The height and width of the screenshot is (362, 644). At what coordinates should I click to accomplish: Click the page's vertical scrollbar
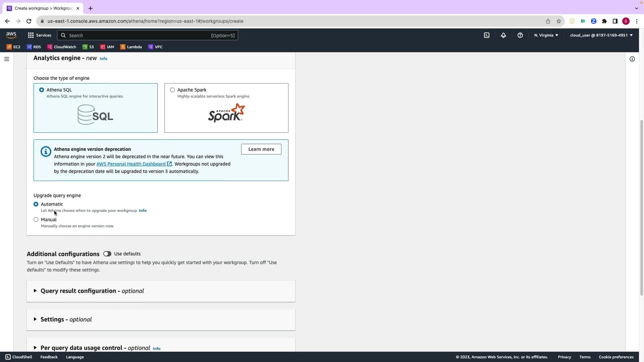(641, 208)
